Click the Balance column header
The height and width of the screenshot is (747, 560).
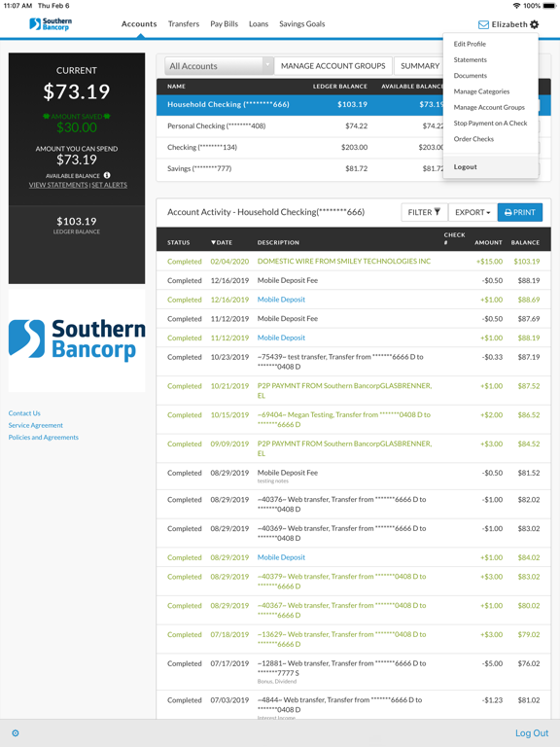(x=525, y=242)
